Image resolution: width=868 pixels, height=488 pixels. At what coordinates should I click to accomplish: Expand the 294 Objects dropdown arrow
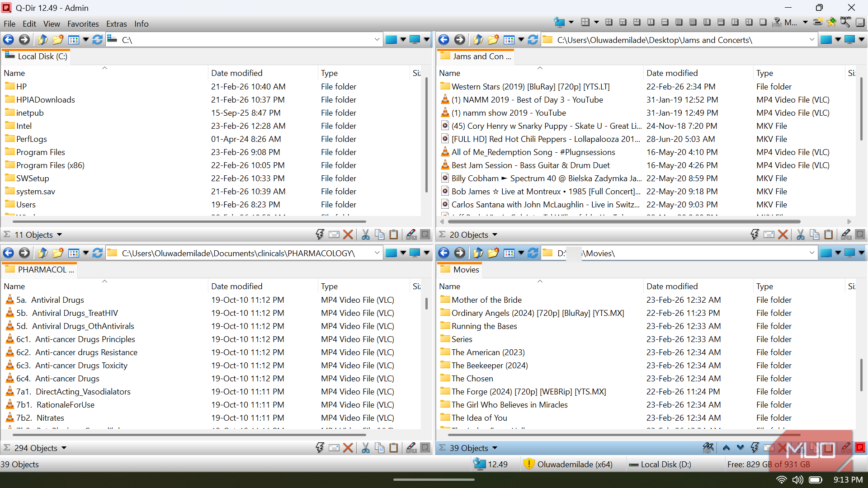coord(64,448)
